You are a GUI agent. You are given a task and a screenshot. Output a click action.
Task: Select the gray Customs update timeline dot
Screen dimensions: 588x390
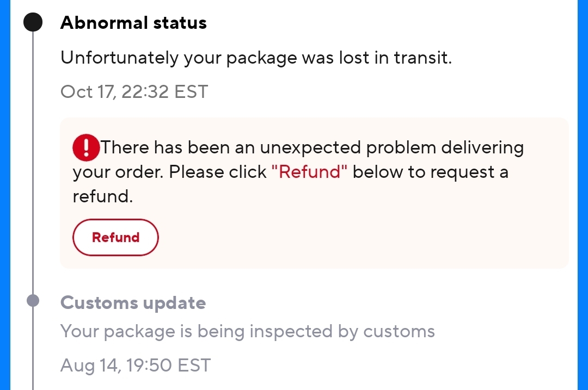(33, 301)
